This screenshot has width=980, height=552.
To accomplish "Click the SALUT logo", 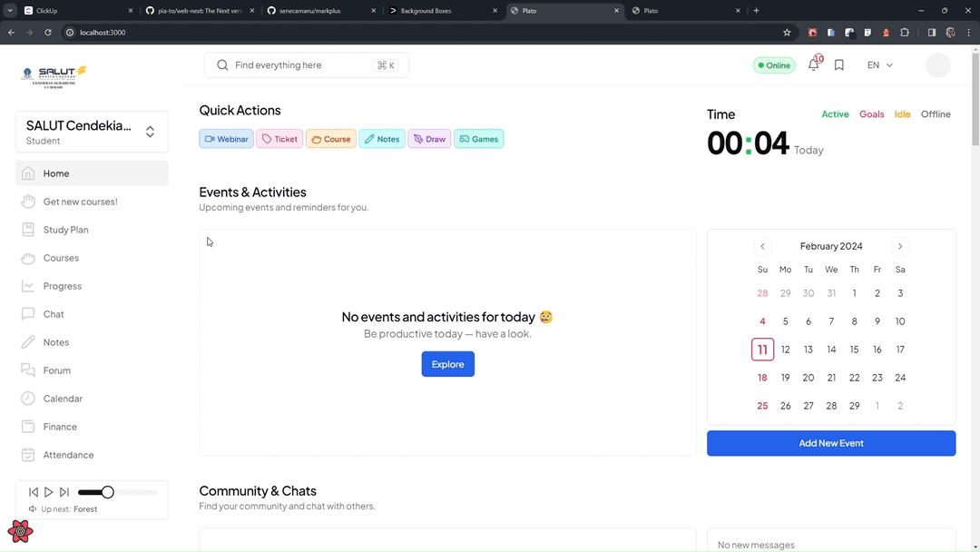I will click(54, 75).
